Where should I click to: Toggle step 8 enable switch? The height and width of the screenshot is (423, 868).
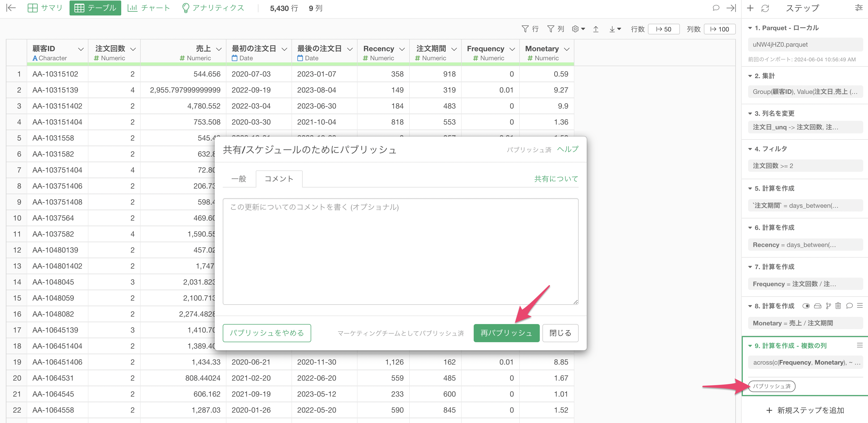click(x=806, y=306)
